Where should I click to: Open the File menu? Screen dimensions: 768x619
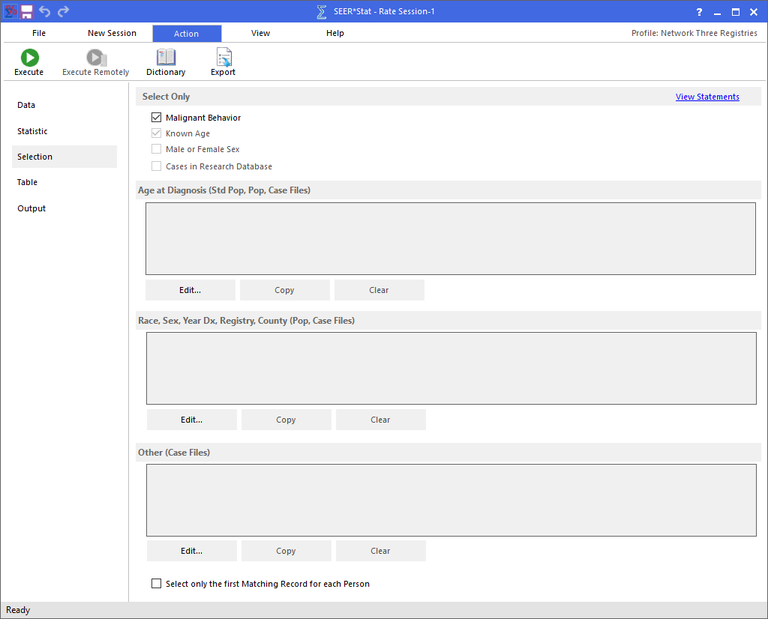pos(39,33)
